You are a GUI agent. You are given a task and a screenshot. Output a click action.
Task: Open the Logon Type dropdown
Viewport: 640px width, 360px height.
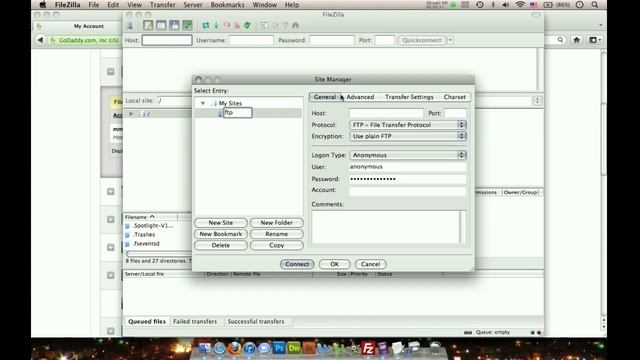pos(408,155)
